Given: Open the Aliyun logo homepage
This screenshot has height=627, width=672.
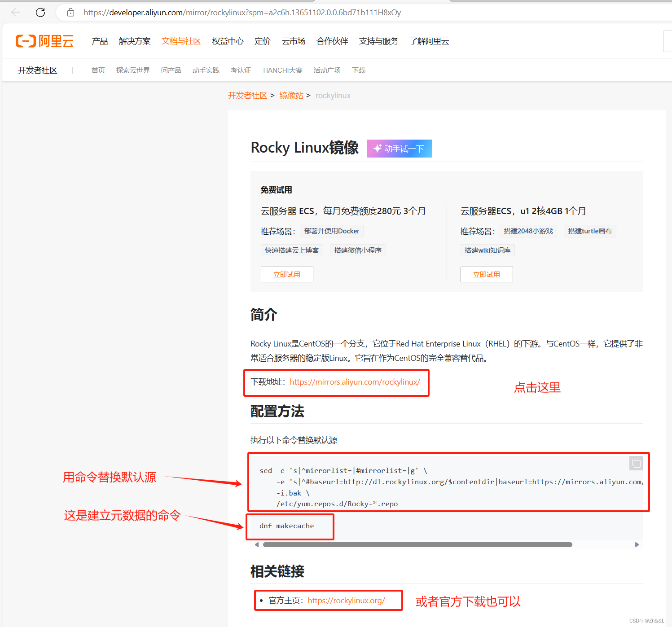Looking at the screenshot, I should 44,41.
